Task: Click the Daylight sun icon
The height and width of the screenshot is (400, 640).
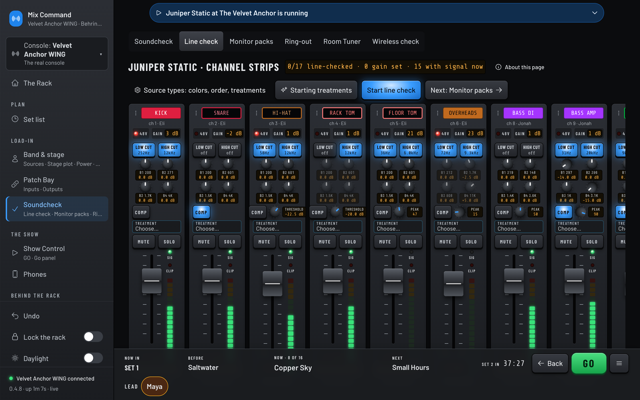Action: tap(15, 358)
